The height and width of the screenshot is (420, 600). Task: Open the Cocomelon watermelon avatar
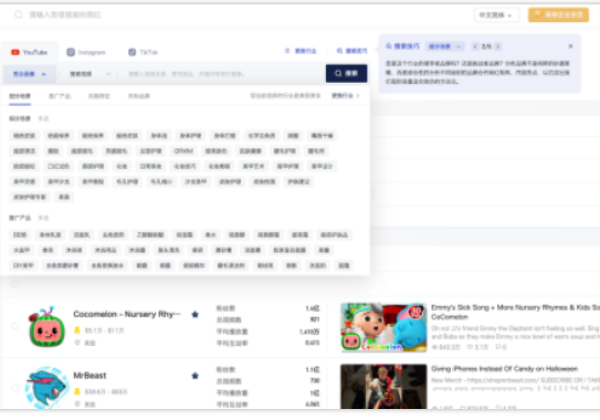point(47,327)
